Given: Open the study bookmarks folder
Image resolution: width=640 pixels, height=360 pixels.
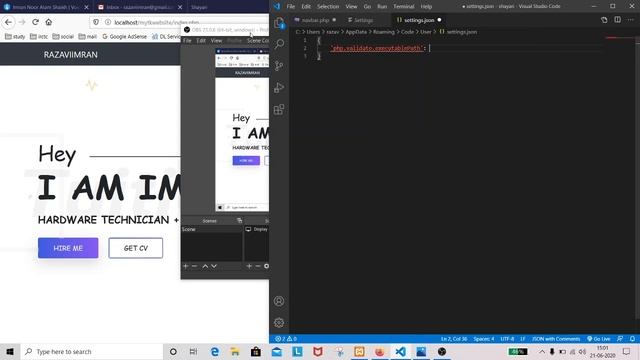Looking at the screenshot, I should 15,36.
